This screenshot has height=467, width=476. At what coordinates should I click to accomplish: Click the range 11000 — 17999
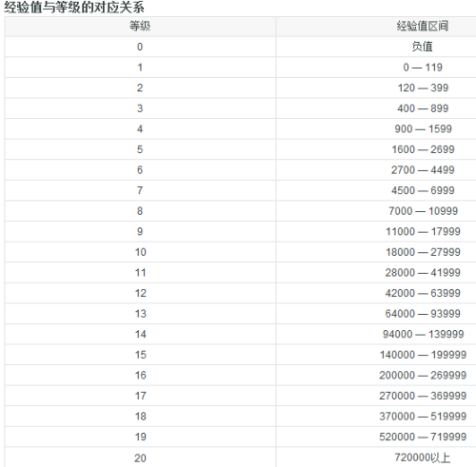coord(423,231)
